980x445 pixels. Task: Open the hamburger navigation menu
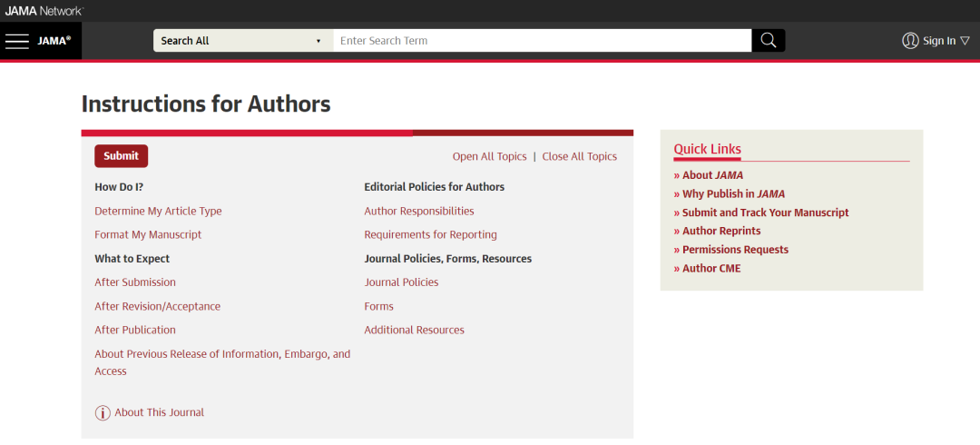point(17,41)
